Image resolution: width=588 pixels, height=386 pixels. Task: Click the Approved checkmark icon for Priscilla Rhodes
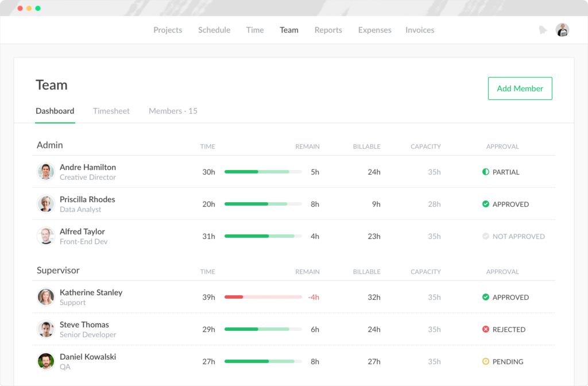485,204
